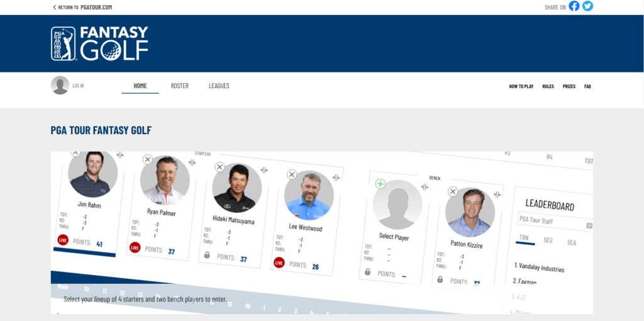The image size is (644, 321).
Task: Click the swap icon on Hideki Matsuyama's card
Action: pos(264,170)
